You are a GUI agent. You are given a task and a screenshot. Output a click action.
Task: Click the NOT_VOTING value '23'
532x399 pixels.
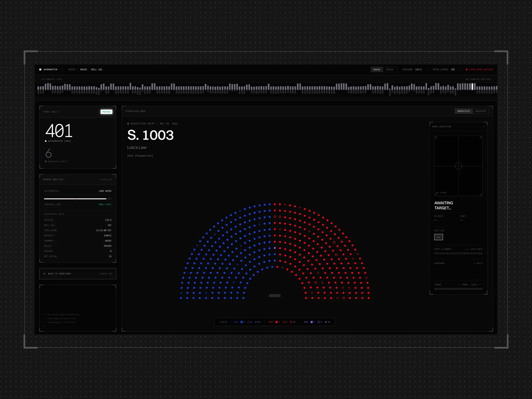[110, 256]
